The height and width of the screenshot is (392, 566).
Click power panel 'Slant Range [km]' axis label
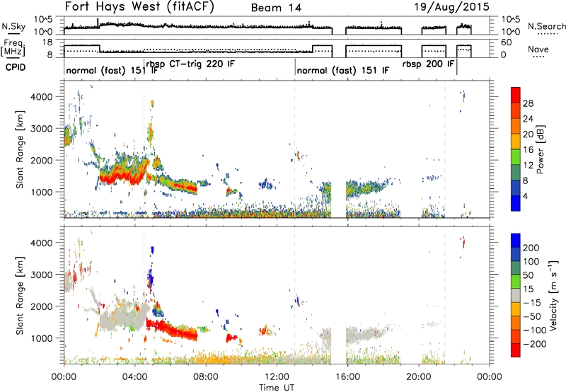[20, 149]
